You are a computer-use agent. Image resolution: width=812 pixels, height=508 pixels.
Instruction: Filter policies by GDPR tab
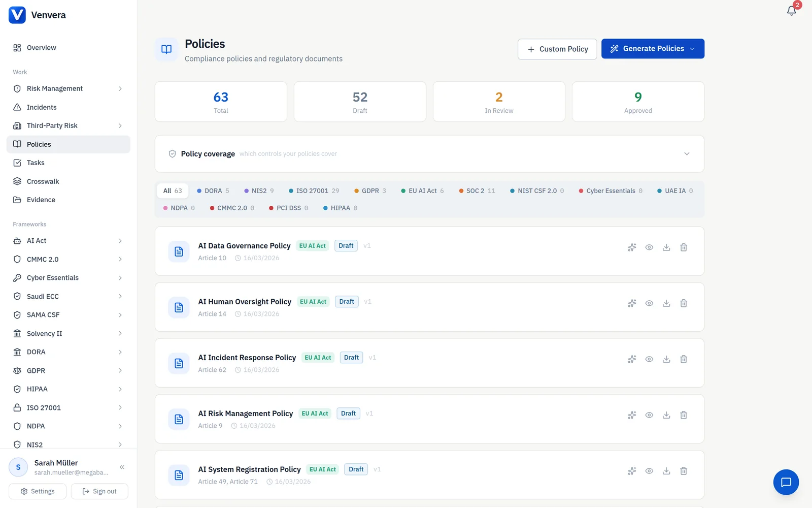point(370,190)
